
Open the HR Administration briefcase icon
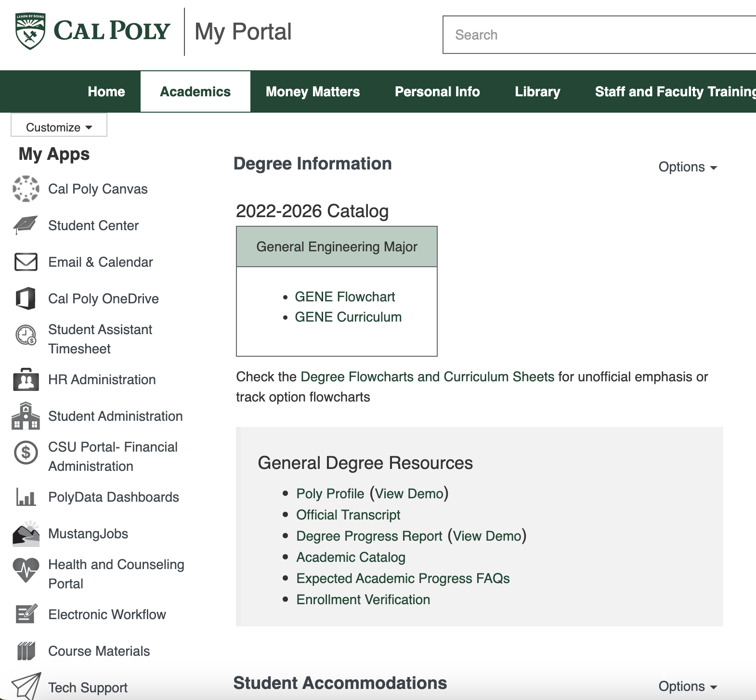(26, 379)
